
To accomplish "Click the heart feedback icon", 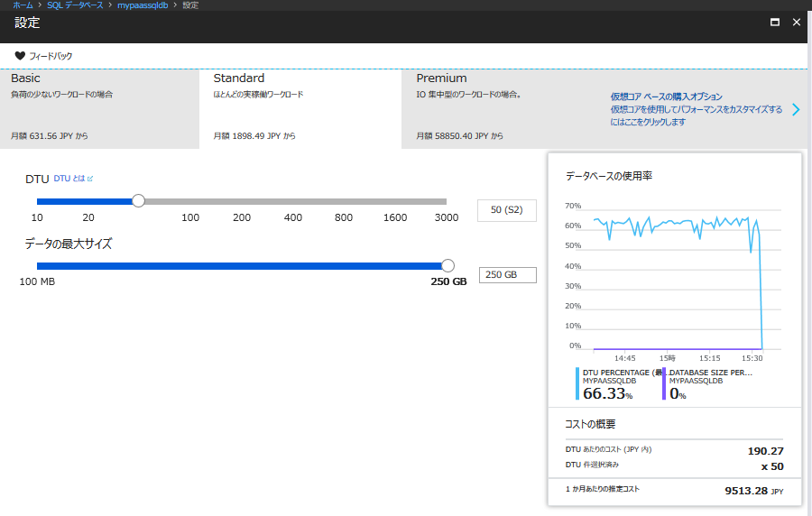I will [x=20, y=56].
